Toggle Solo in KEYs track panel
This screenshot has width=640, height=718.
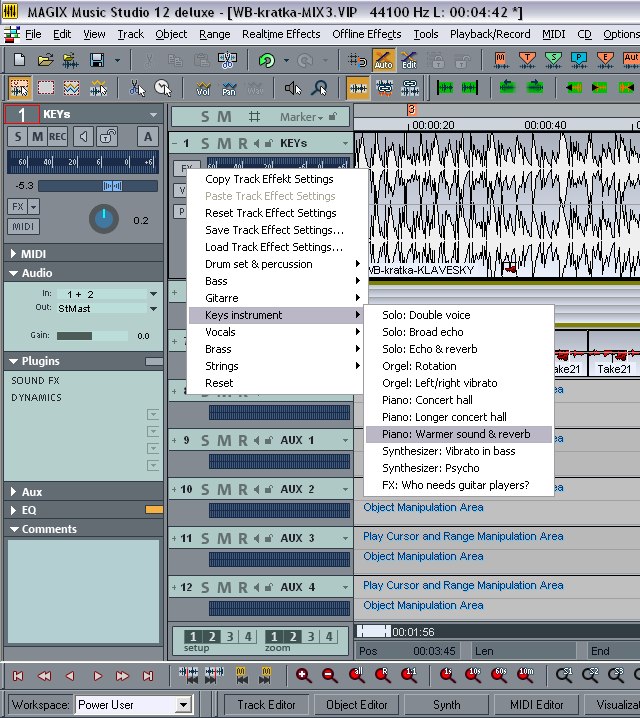point(18,137)
